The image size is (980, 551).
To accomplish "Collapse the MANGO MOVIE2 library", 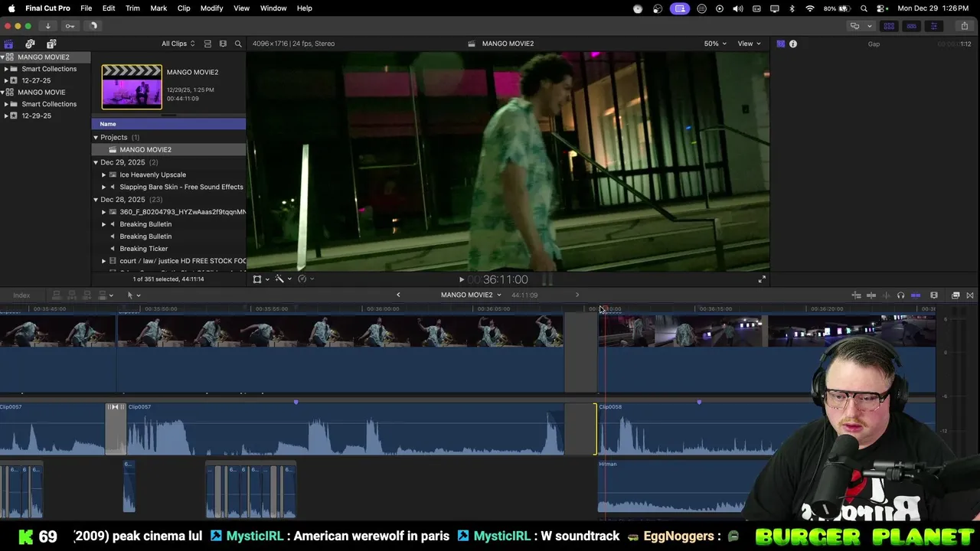I will point(3,57).
